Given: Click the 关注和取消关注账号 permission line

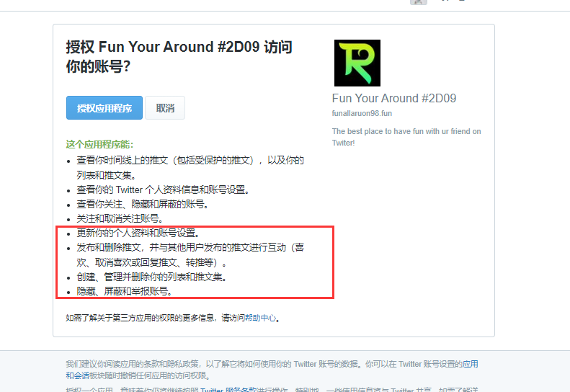Looking at the screenshot, I should pos(120,218).
